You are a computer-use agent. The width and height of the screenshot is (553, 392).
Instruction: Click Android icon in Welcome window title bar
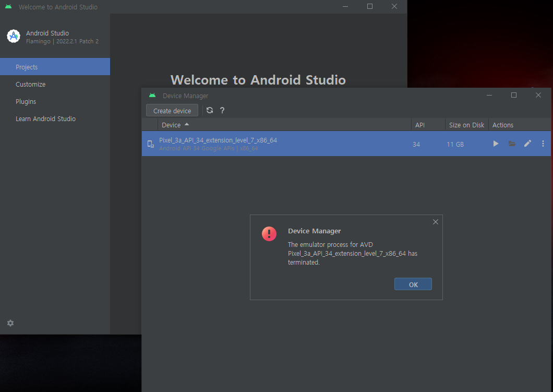click(8, 7)
